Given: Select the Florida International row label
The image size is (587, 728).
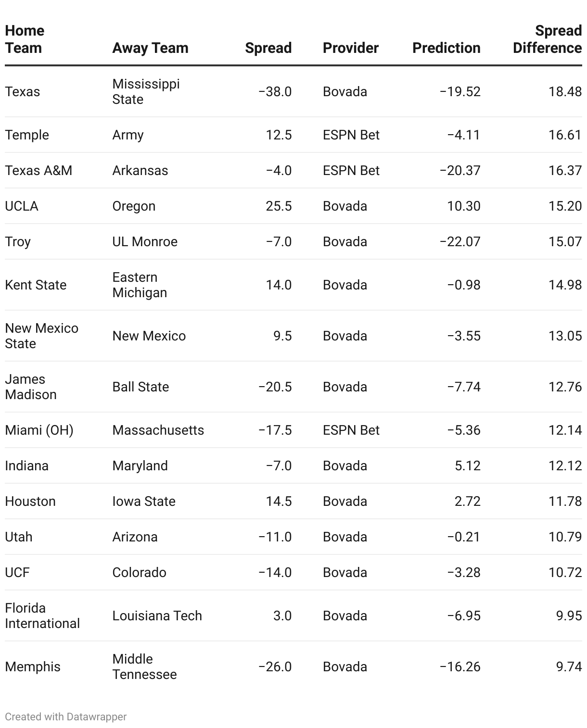Looking at the screenshot, I should 42,615.
